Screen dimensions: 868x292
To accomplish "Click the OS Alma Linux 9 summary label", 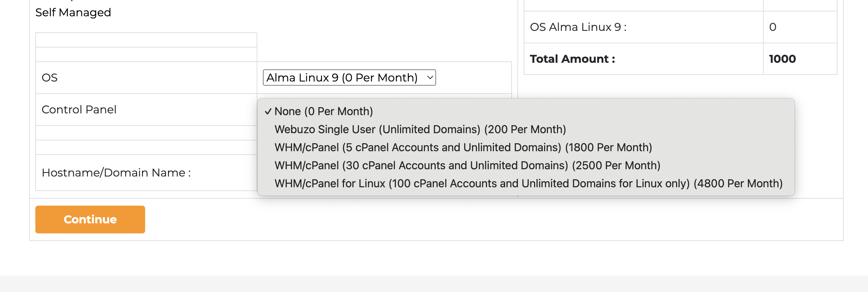I will coord(578,27).
